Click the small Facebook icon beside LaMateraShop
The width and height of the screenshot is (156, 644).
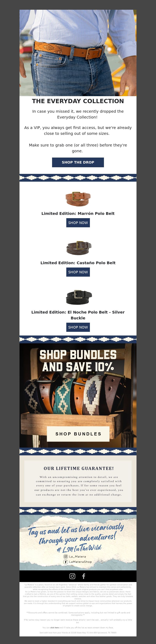pyautogui.click(x=66, y=562)
